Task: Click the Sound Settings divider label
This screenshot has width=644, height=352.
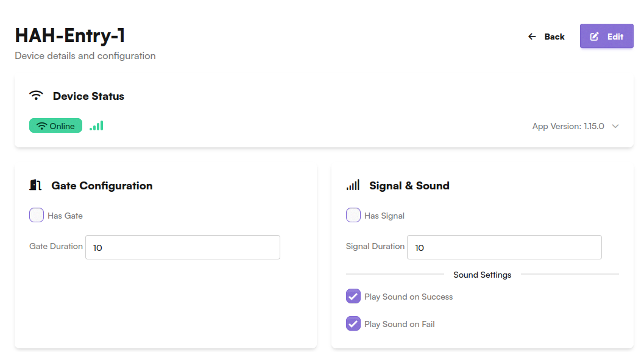Action: point(482,275)
